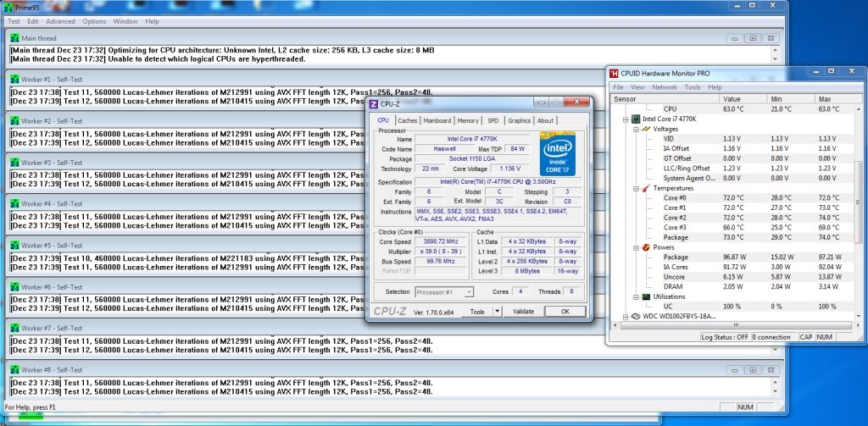Click the WDC hard drive icon

point(637,317)
